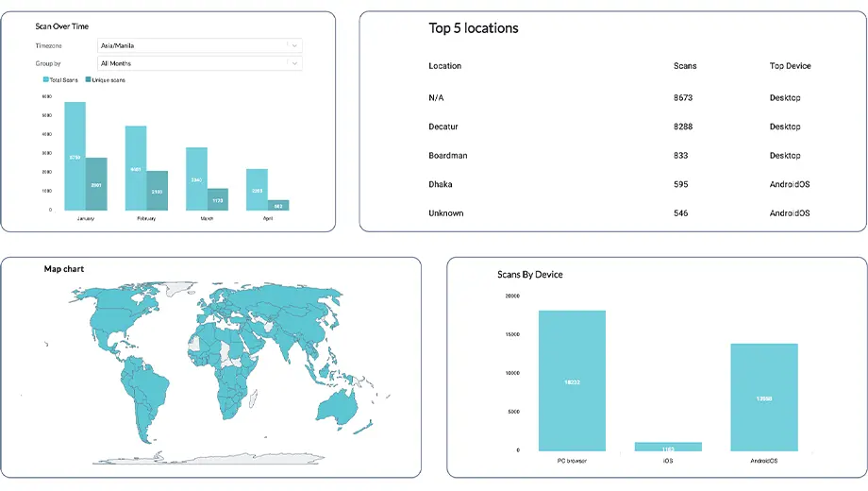Select the 'N/A' location row
The image size is (868, 491).
619,97
